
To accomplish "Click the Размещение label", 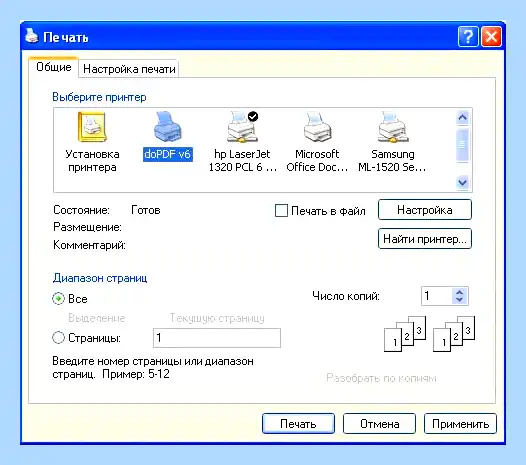I will tap(87, 227).
